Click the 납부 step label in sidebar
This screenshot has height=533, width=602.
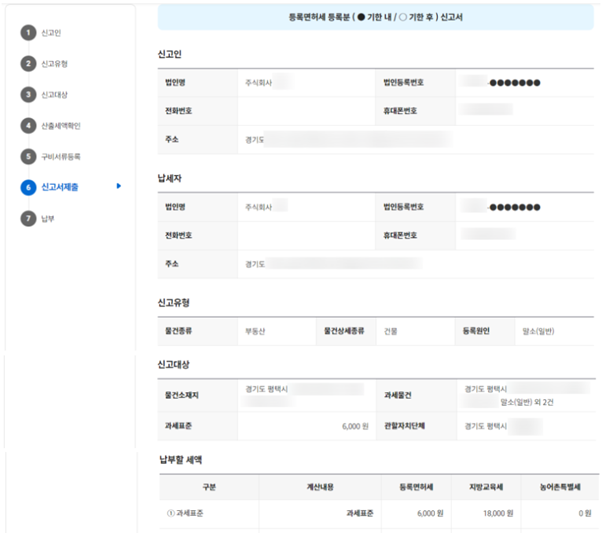click(x=47, y=218)
